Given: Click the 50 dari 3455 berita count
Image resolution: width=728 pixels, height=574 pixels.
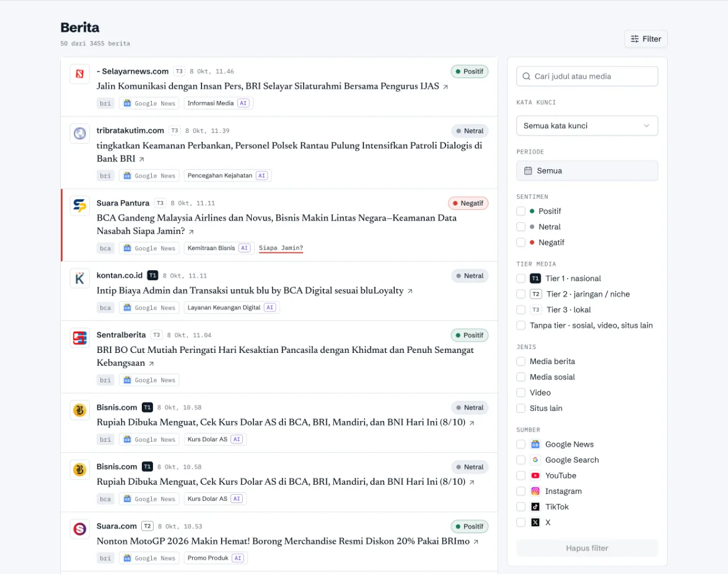Looking at the screenshot, I should (x=95, y=44).
